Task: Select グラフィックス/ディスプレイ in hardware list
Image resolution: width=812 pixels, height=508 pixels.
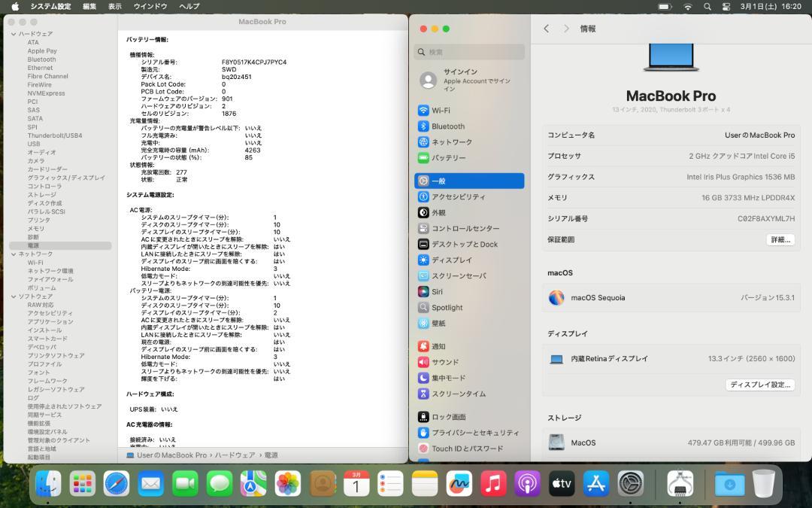Action: pos(66,178)
